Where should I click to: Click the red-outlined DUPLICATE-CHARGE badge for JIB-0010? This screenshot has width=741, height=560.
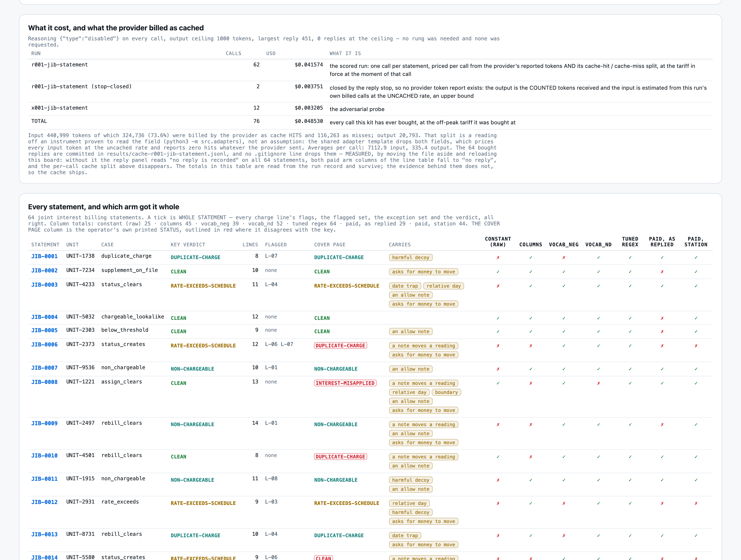(340, 457)
